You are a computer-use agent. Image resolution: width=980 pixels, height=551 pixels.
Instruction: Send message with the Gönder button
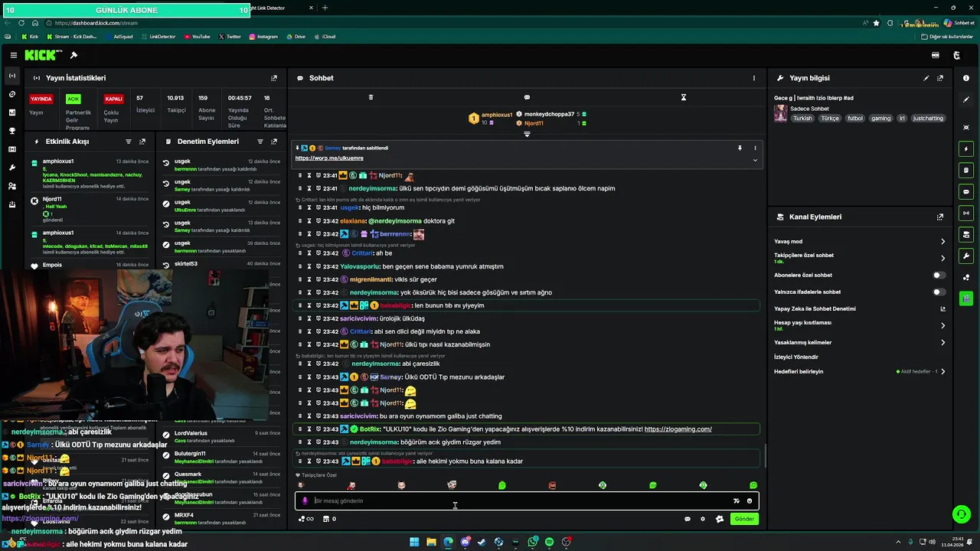(x=744, y=519)
